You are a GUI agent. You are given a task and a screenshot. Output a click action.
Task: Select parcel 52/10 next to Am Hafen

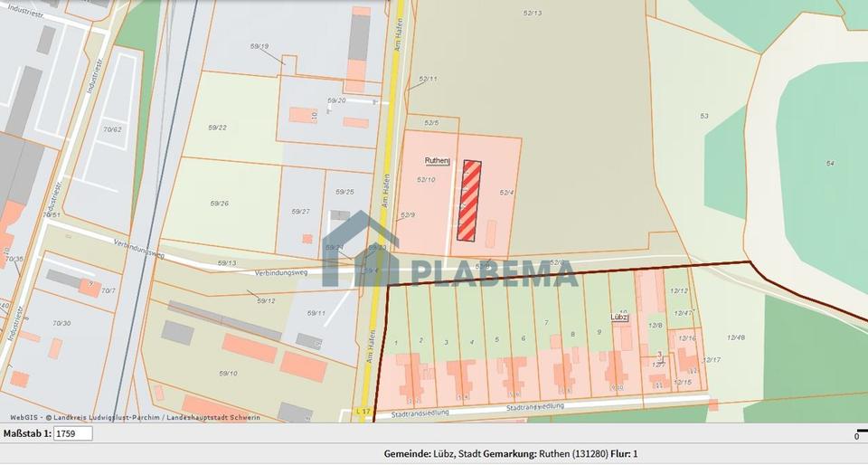[x=426, y=180]
